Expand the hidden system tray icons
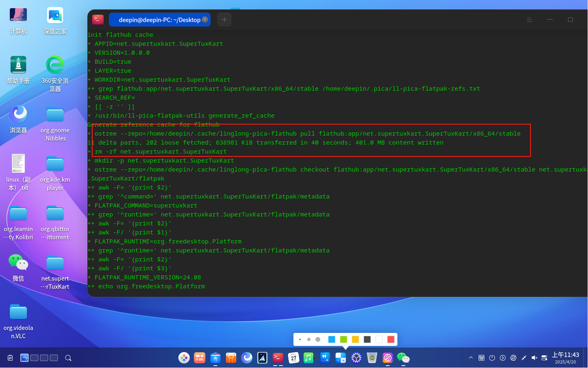This screenshot has width=588, height=368. [471, 358]
